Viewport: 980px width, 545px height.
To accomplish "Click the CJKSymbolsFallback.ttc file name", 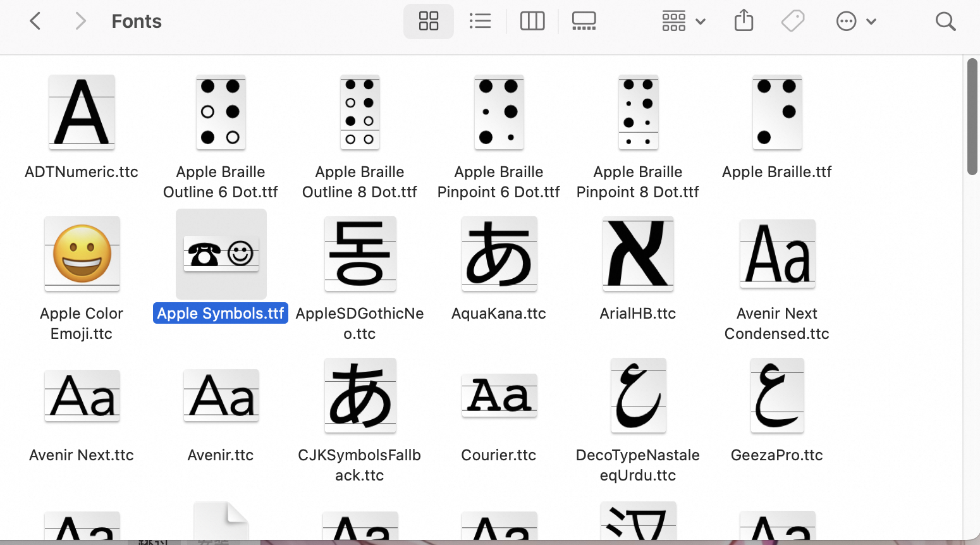I will 360,465.
